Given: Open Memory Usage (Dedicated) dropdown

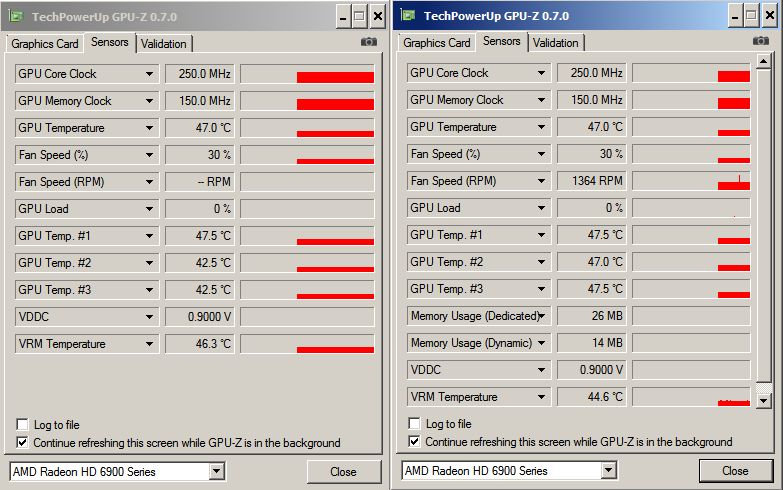Looking at the screenshot, I should tap(542, 316).
